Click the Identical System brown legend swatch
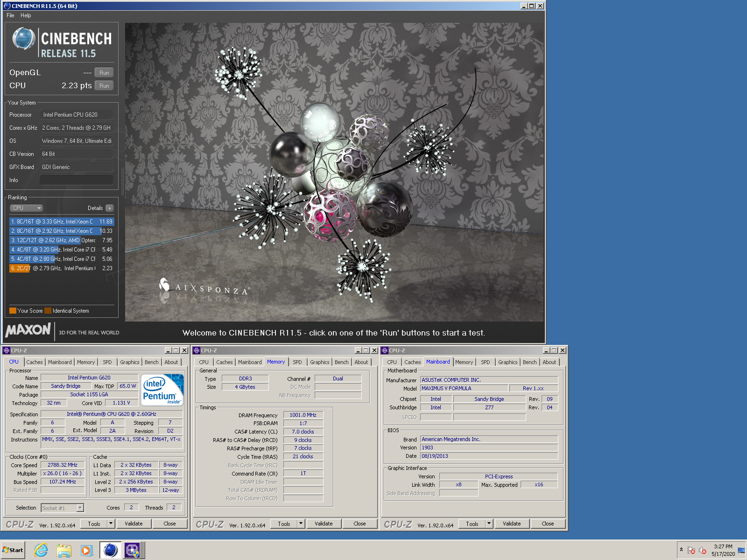The width and height of the screenshot is (747, 560). (48, 311)
